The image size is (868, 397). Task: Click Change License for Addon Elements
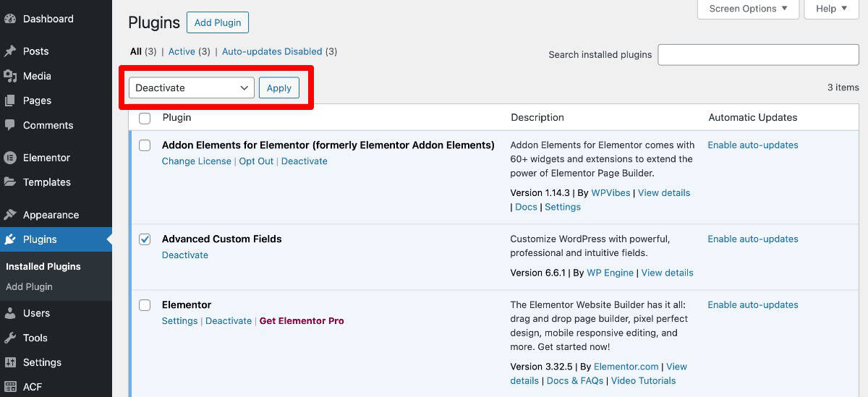pyautogui.click(x=197, y=161)
